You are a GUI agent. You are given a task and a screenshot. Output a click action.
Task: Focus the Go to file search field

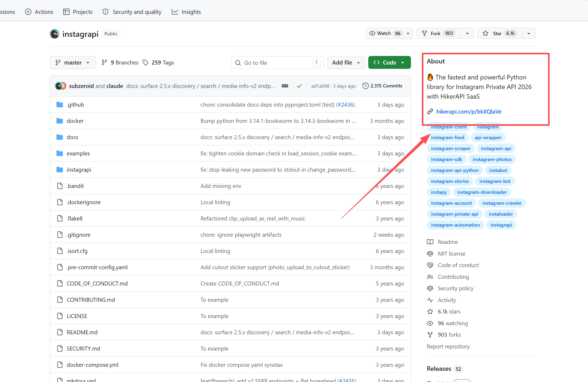click(277, 63)
